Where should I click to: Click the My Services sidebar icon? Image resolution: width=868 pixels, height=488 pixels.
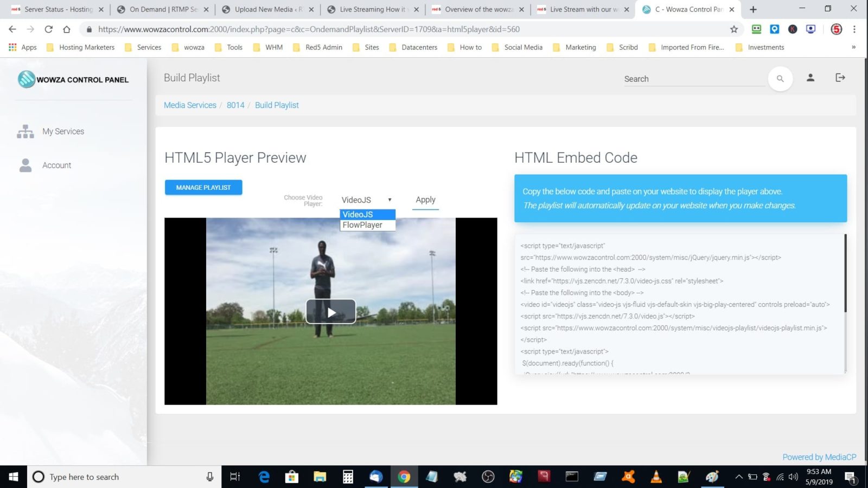click(25, 131)
